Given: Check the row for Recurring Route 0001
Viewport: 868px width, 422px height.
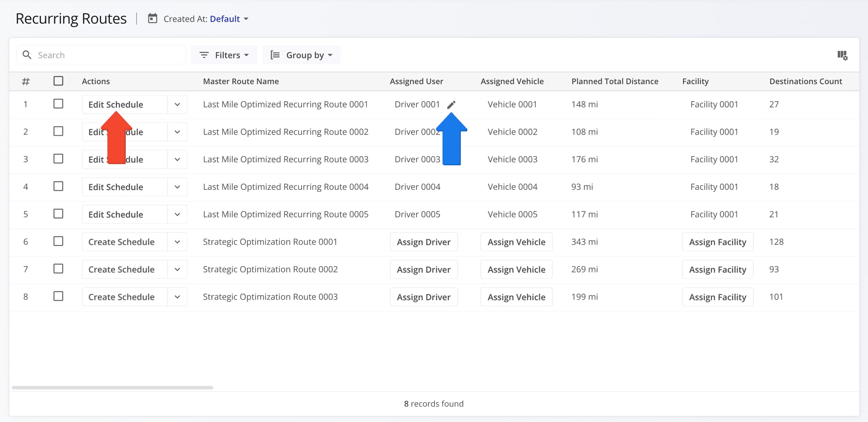Looking at the screenshot, I should [x=58, y=103].
